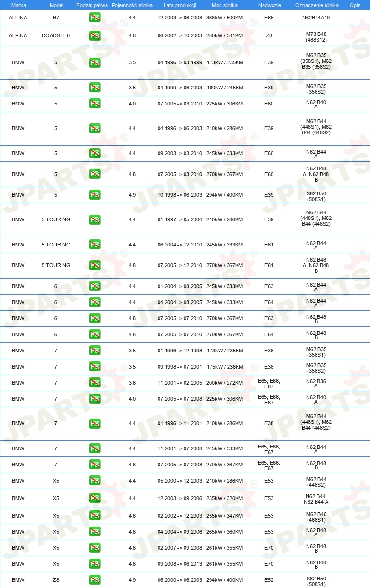Click fuel icon for BMW 5 4.4 E60 row

click(x=95, y=153)
